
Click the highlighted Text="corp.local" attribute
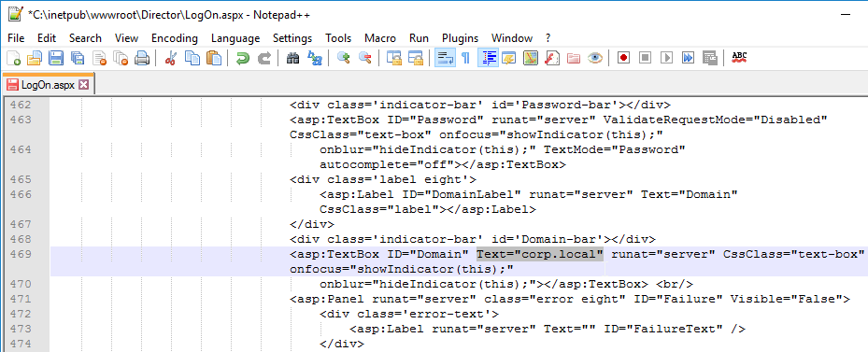click(x=540, y=255)
